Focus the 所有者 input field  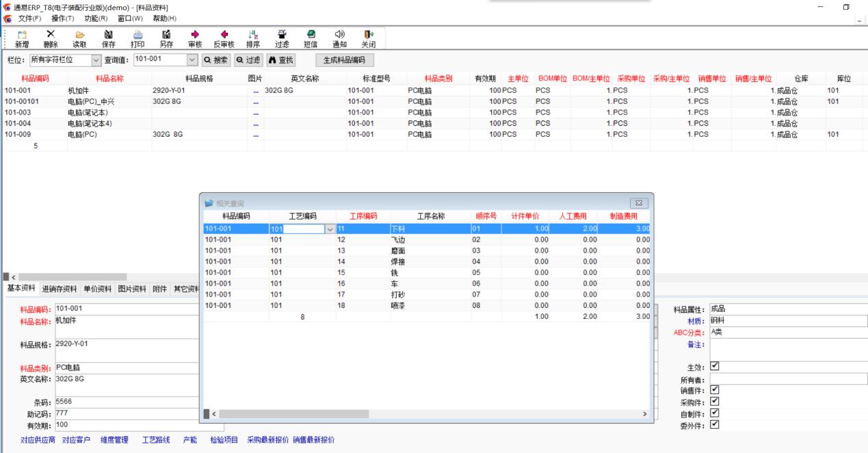coord(788,378)
